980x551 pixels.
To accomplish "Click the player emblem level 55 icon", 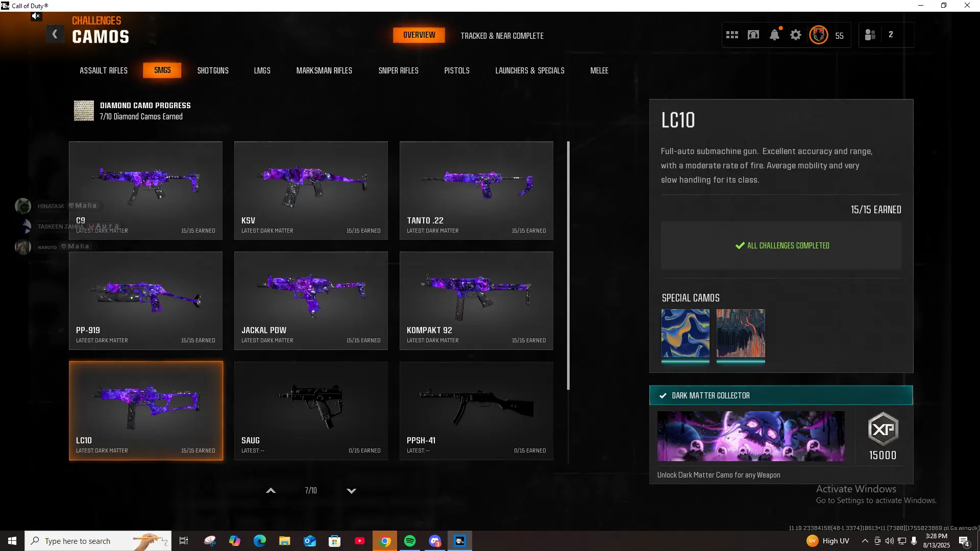I will pos(819,35).
